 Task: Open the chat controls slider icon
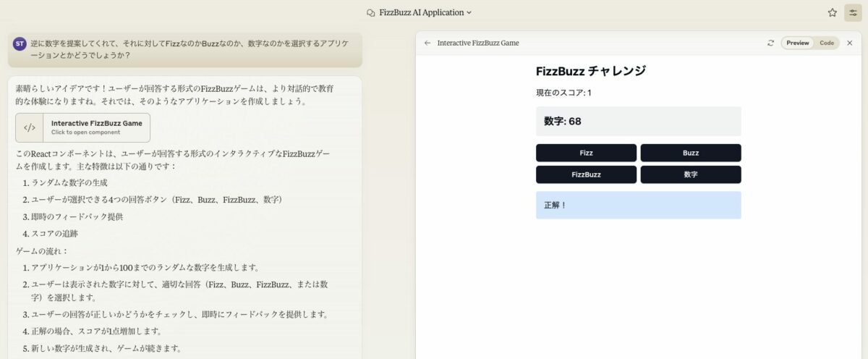(853, 12)
